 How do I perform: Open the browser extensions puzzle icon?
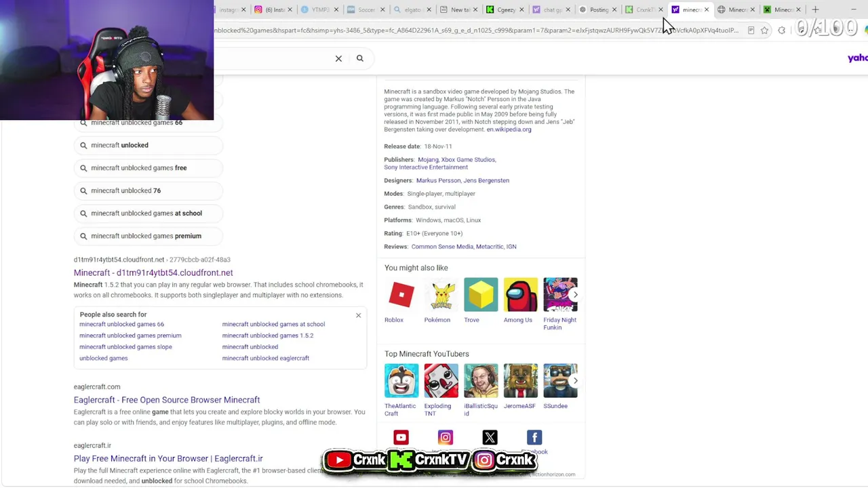point(782,30)
